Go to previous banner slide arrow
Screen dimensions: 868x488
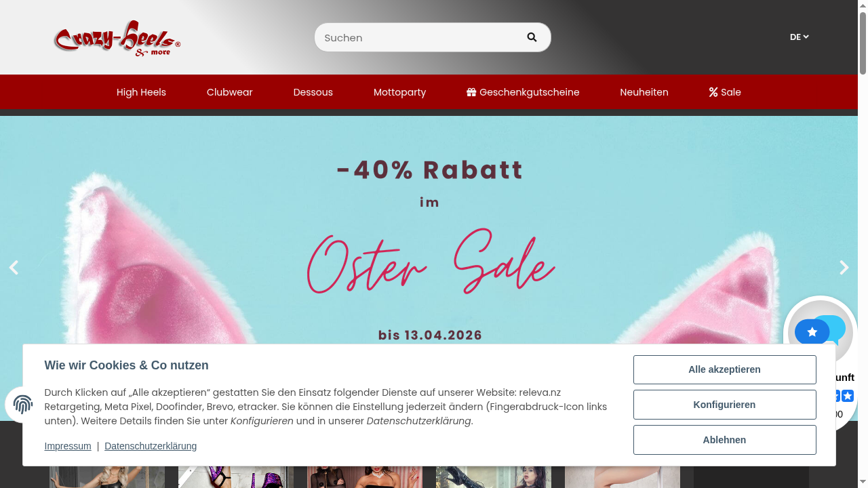14,268
